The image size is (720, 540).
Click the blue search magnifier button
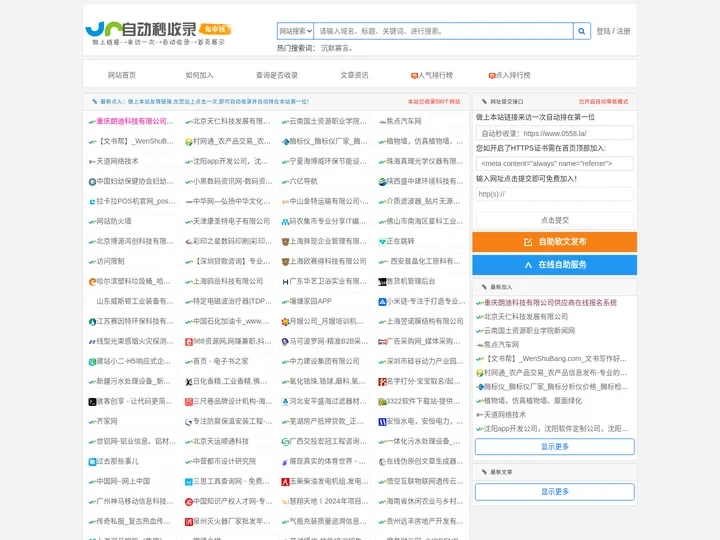pyautogui.click(x=582, y=31)
